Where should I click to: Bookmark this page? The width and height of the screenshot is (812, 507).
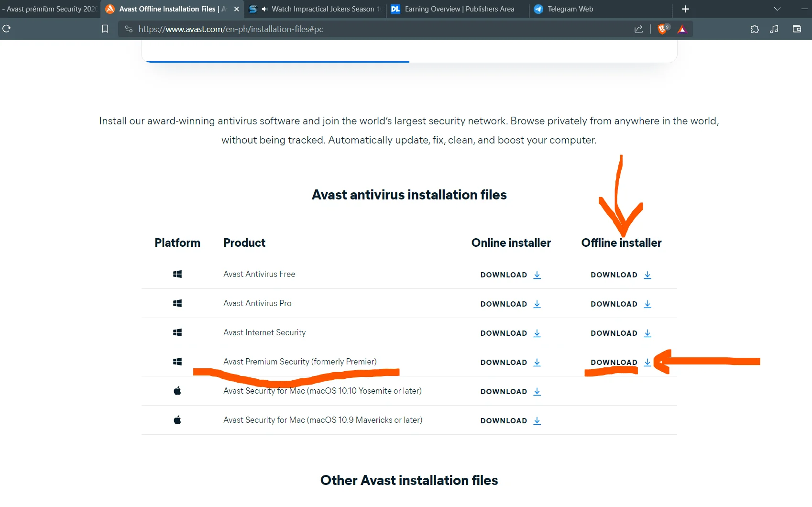[x=105, y=29]
